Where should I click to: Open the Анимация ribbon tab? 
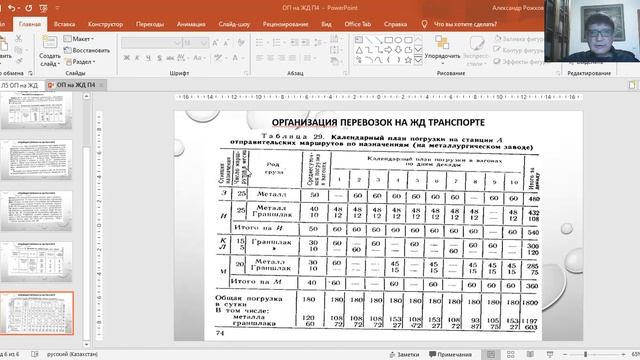pos(191,24)
